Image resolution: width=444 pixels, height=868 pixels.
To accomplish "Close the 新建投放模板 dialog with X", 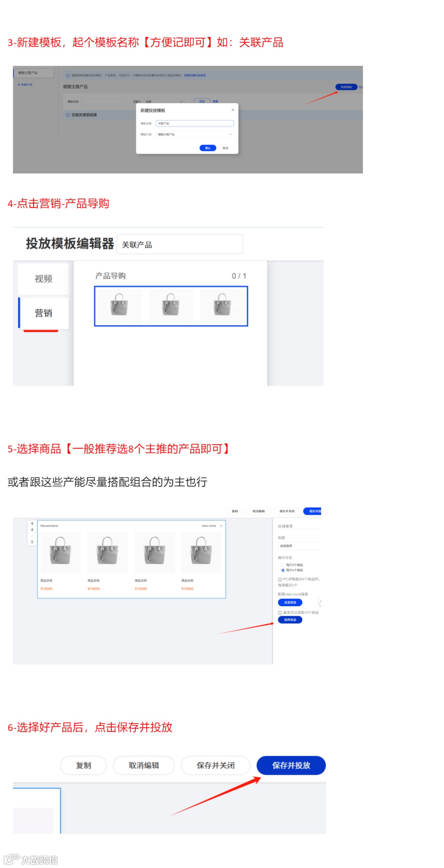I will coord(233,110).
